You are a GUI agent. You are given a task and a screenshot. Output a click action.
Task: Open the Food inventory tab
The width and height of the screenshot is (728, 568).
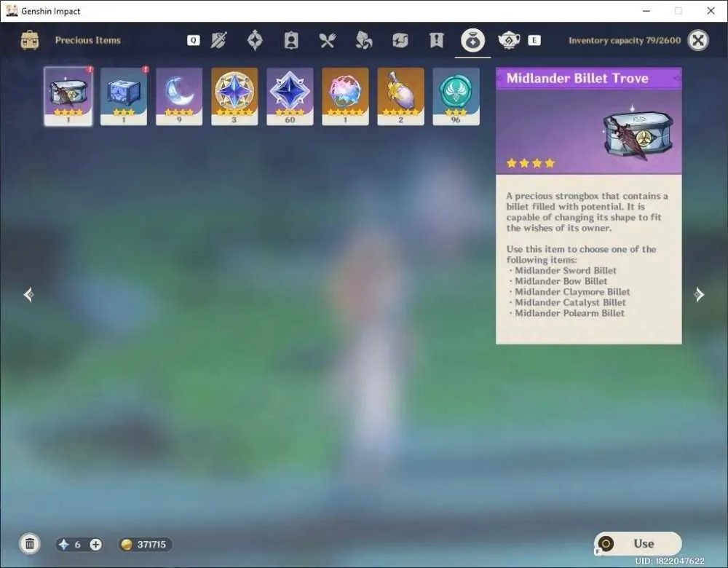328,40
